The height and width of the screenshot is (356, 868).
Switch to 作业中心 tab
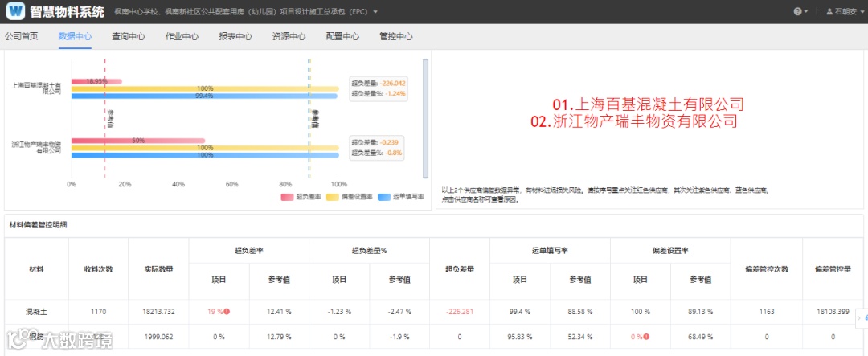pos(182,36)
